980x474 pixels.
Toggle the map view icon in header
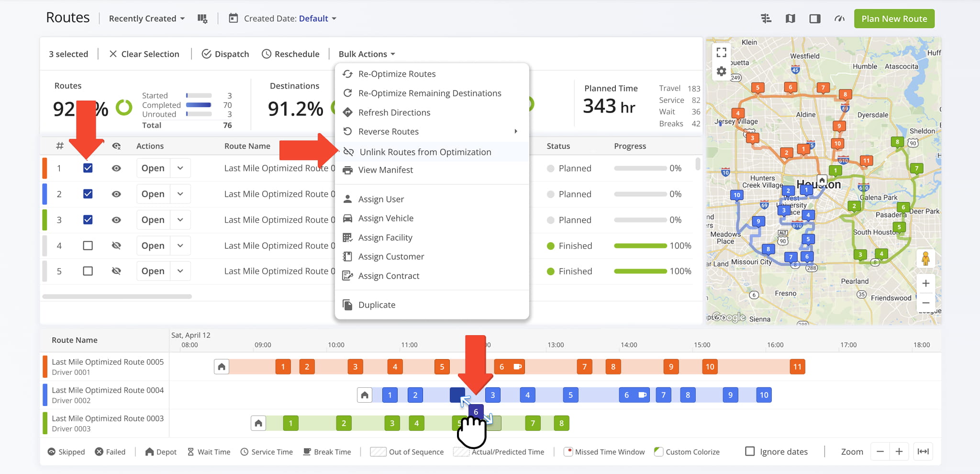click(791, 19)
